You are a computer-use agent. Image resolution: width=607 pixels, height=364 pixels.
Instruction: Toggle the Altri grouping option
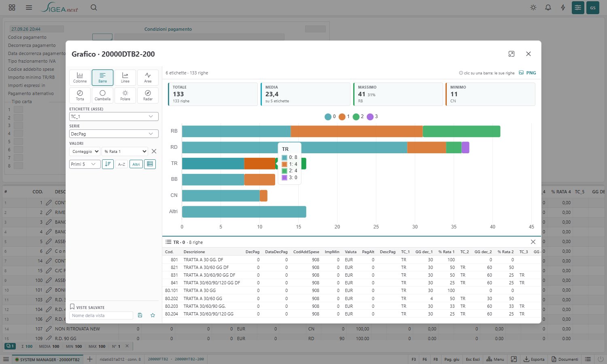coord(136,164)
